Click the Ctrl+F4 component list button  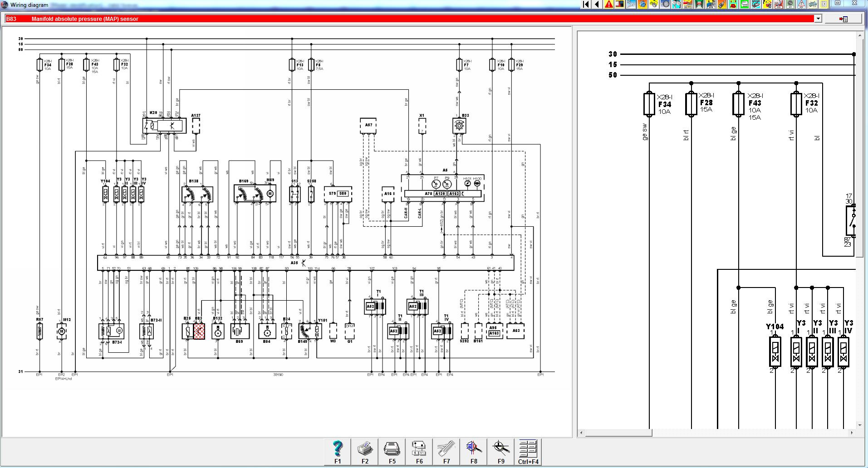click(528, 452)
